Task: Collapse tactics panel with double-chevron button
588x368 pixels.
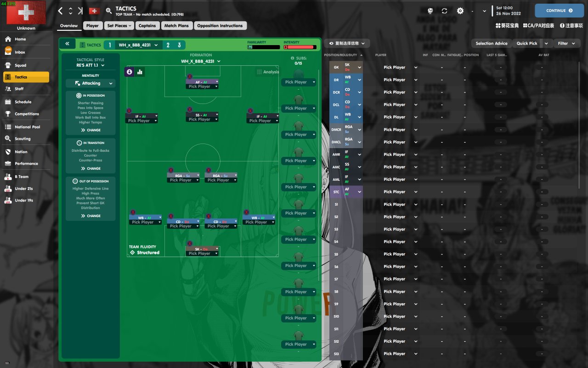Action: (67, 44)
